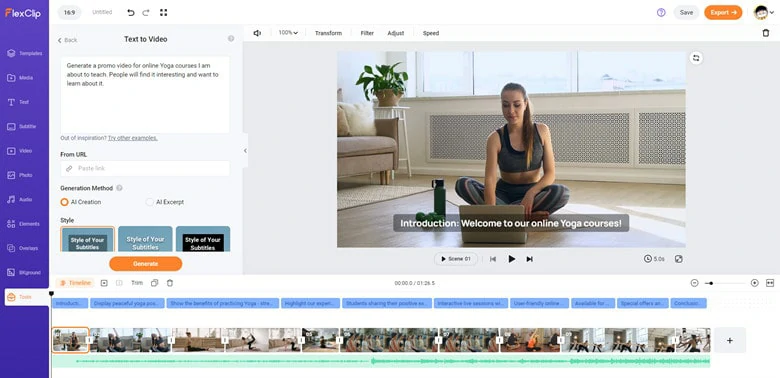Open the 100% volume dropdown
This screenshot has width=780, height=378.
coord(288,33)
